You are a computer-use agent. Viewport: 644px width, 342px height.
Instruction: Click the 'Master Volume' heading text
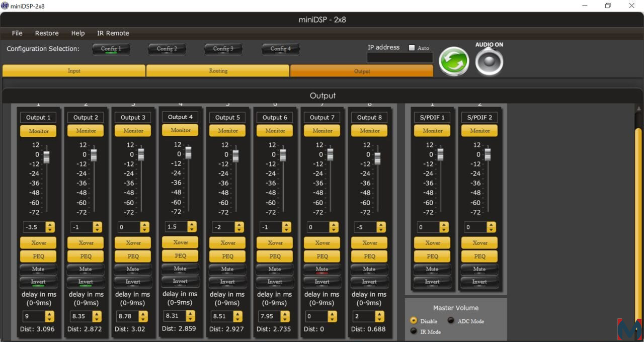click(x=456, y=308)
